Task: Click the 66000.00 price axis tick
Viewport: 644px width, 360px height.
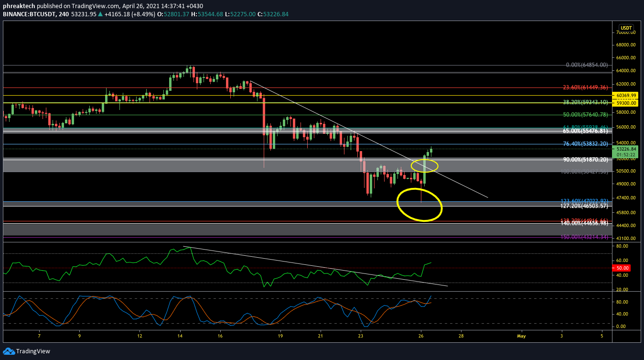Action: click(626, 57)
